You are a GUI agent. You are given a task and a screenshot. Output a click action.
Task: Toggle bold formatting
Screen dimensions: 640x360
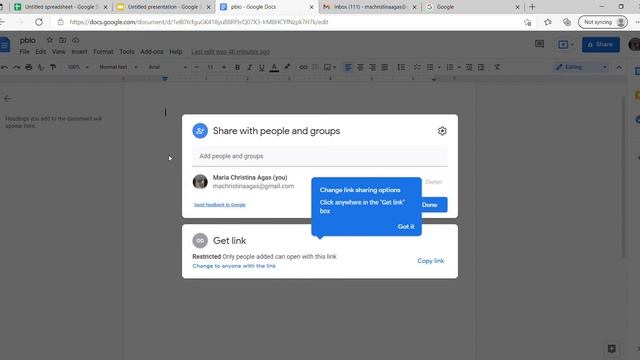click(237, 67)
